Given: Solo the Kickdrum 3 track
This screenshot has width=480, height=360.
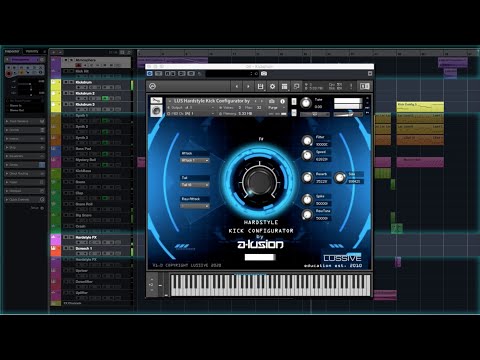Looking at the screenshot, I should (x=71, y=104).
